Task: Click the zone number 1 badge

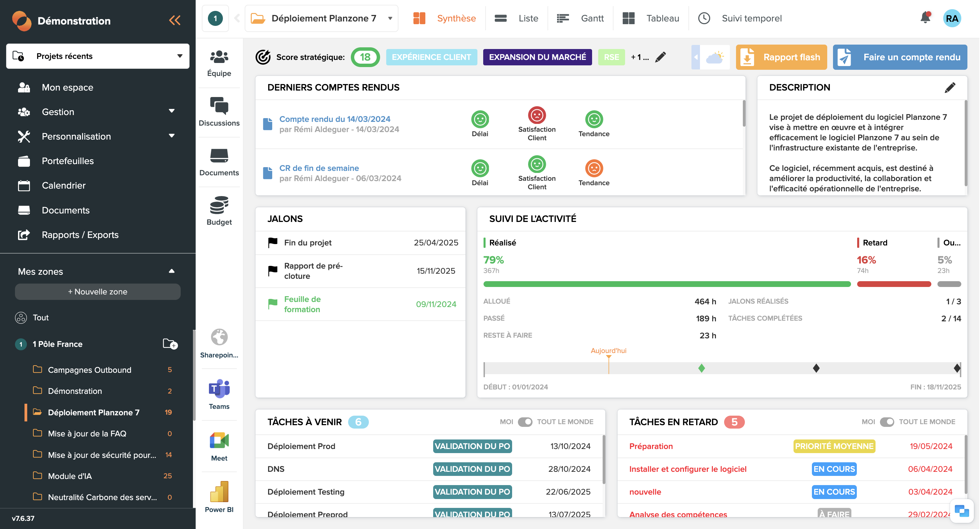Action: pos(21,344)
